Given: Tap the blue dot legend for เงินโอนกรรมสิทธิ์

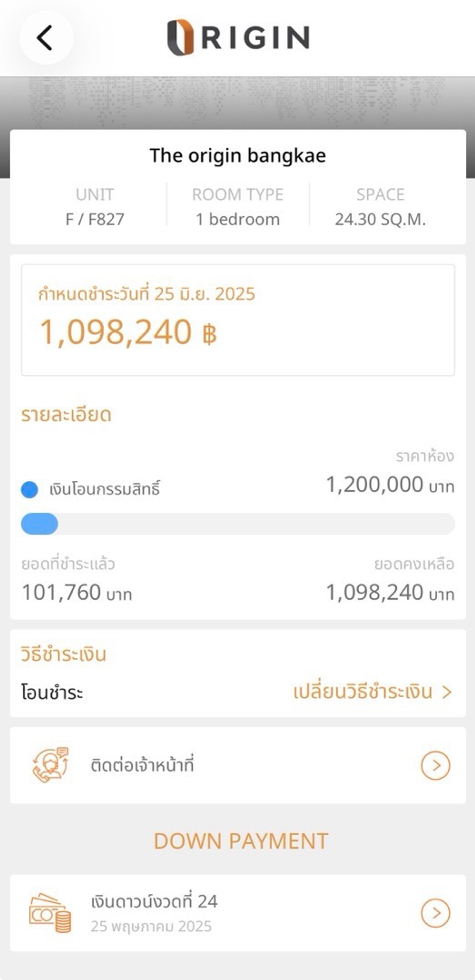Looking at the screenshot, I should coord(29,490).
